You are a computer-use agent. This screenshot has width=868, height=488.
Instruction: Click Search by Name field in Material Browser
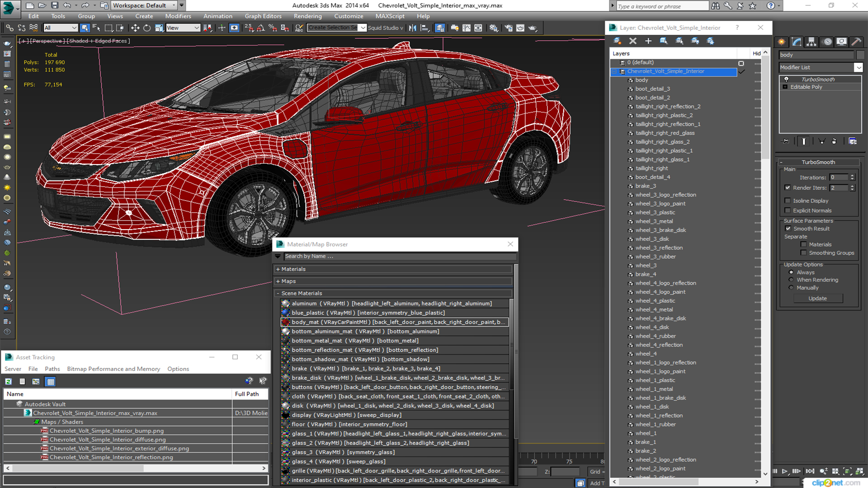coord(400,256)
